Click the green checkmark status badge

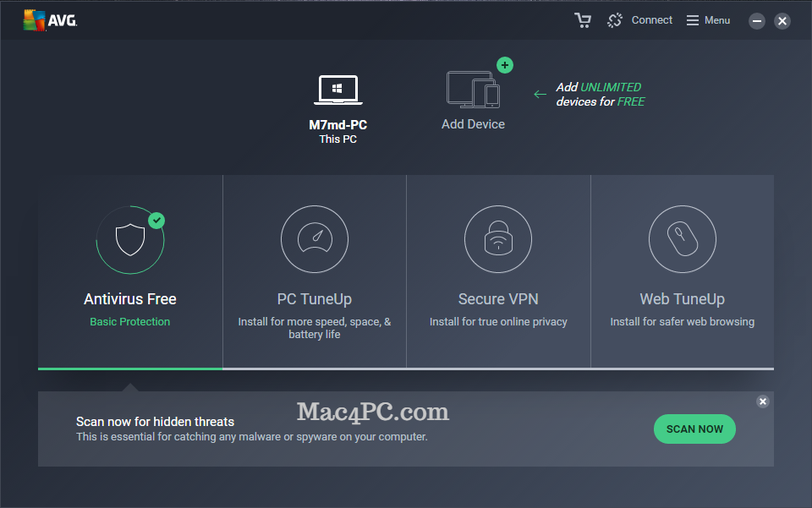point(156,221)
